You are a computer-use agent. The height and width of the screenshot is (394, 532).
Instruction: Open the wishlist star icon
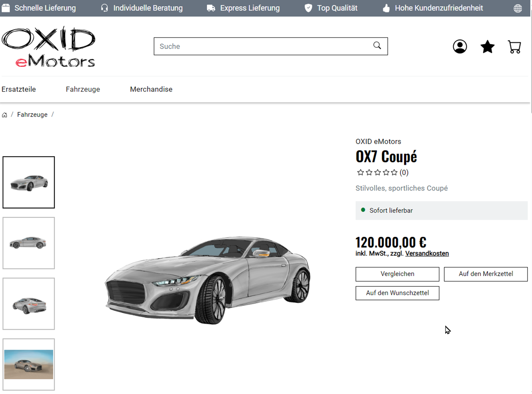tap(487, 47)
